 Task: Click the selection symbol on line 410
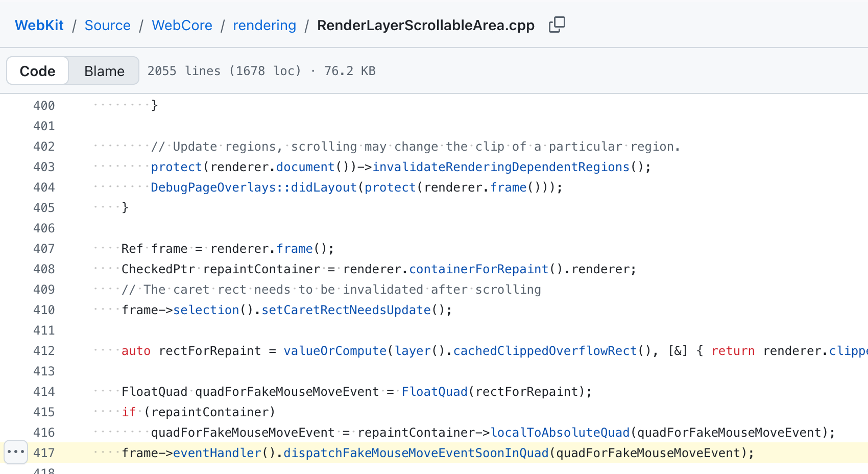[x=206, y=310]
